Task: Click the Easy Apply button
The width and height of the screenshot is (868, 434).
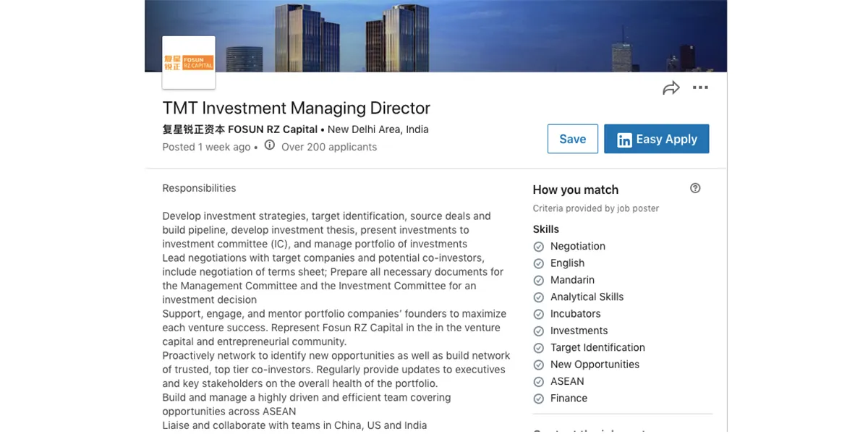Action: click(657, 139)
